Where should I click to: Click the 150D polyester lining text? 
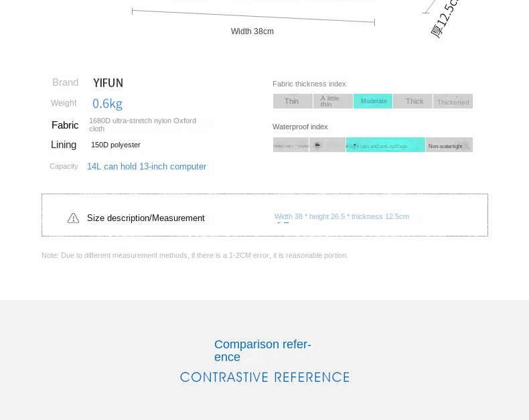click(x=116, y=145)
